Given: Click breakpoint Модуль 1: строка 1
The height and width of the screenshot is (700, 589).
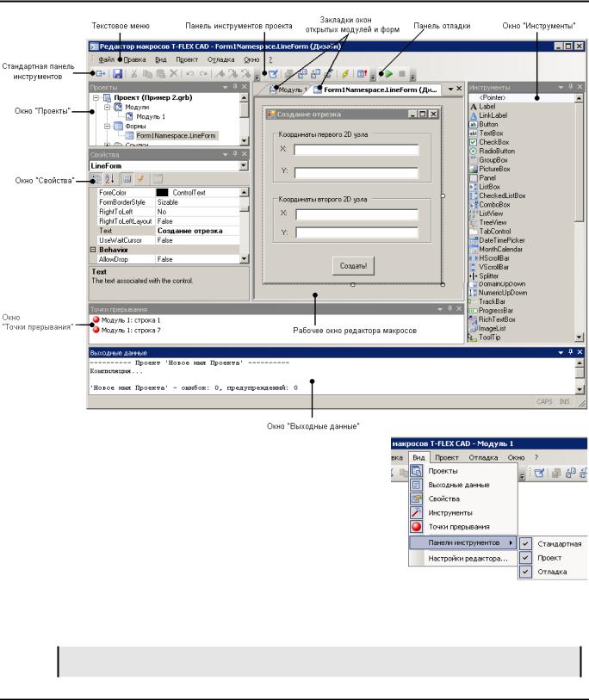Looking at the screenshot, I should [x=127, y=320].
